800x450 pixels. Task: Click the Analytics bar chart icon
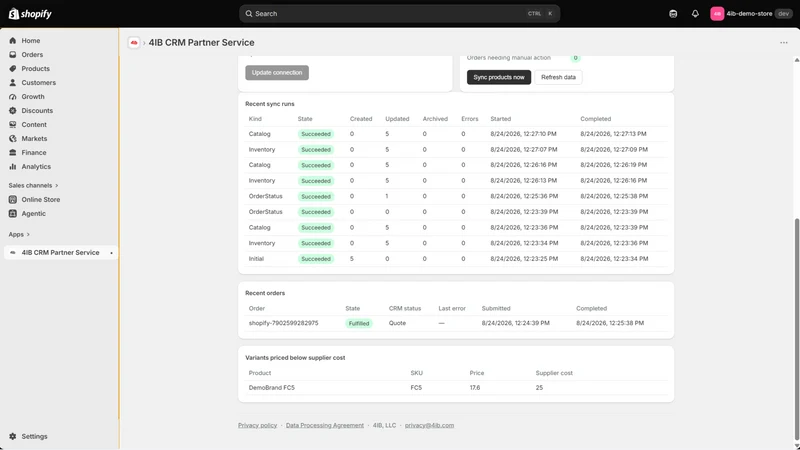[13, 167]
